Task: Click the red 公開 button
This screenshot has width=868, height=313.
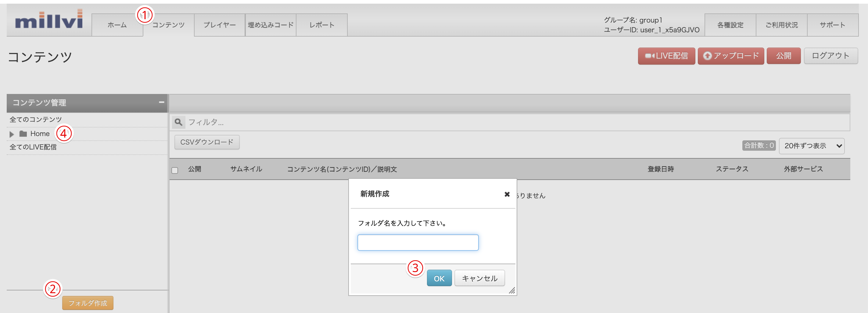Action: click(784, 56)
